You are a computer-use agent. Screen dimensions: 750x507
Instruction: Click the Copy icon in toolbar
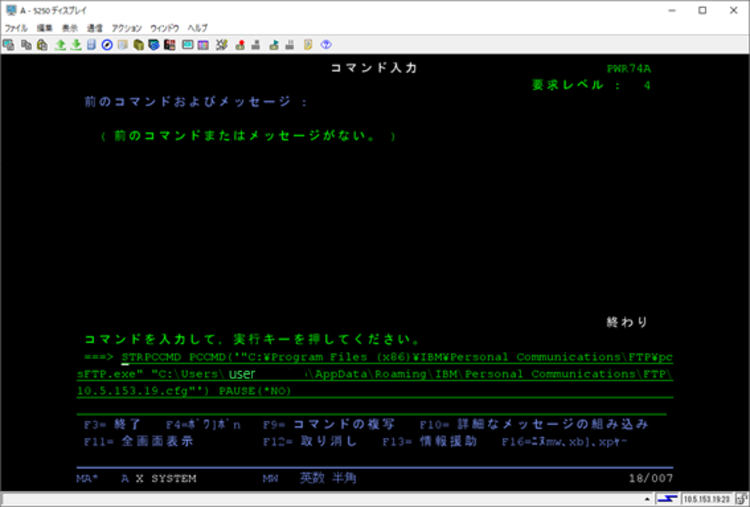click(x=25, y=45)
